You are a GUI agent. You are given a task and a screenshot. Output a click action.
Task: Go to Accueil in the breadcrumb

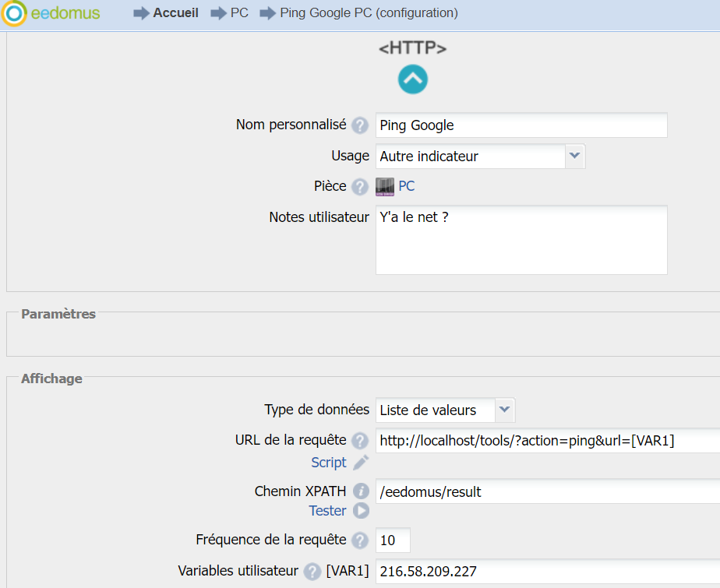(x=175, y=13)
